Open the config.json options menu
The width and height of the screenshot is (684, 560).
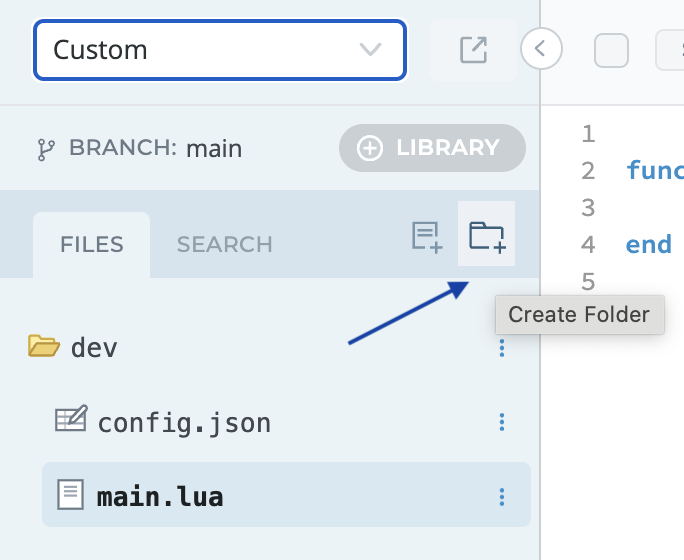point(502,423)
